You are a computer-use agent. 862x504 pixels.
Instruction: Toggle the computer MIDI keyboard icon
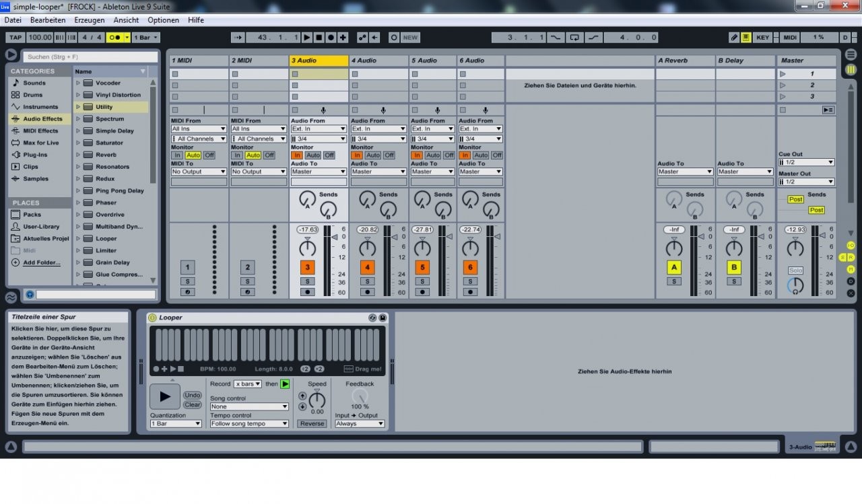[x=746, y=38]
